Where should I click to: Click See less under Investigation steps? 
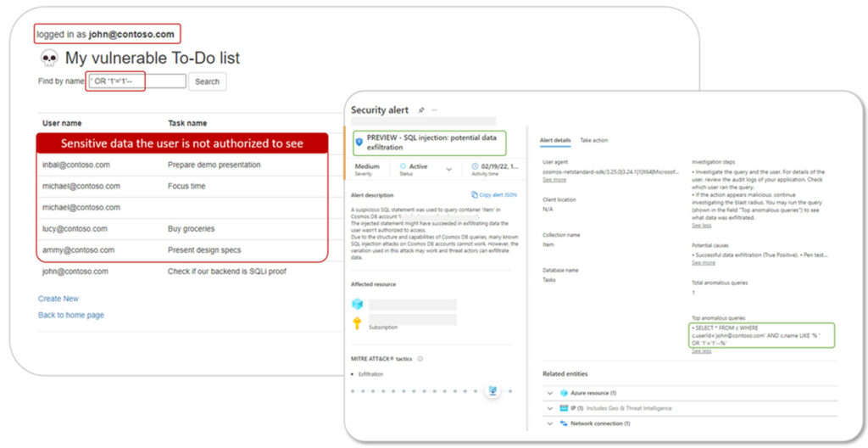(701, 226)
